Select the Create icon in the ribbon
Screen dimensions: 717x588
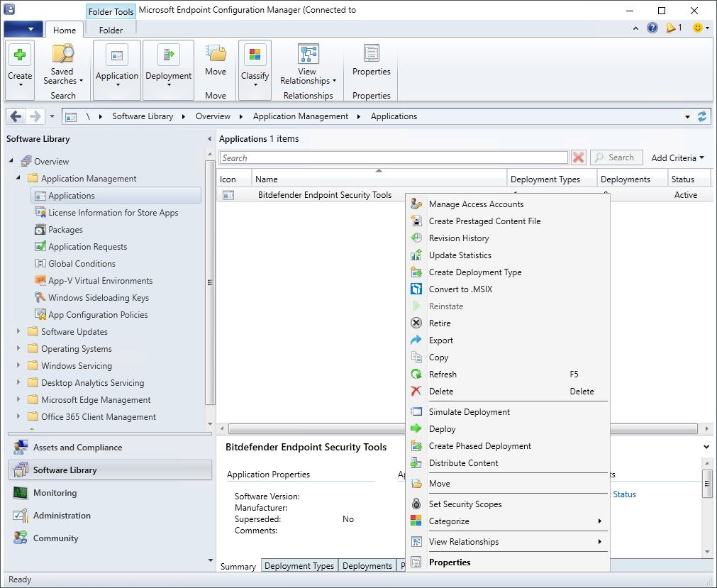tap(19, 64)
